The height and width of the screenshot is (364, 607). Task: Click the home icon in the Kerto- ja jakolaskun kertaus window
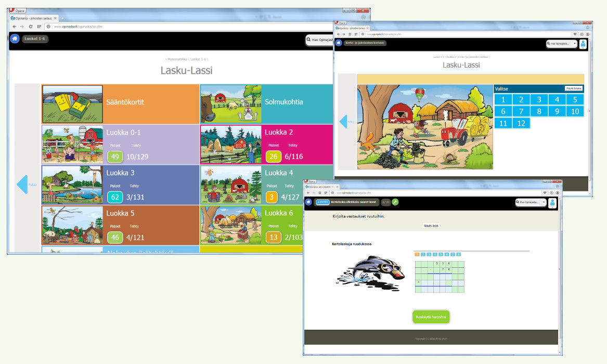click(339, 43)
